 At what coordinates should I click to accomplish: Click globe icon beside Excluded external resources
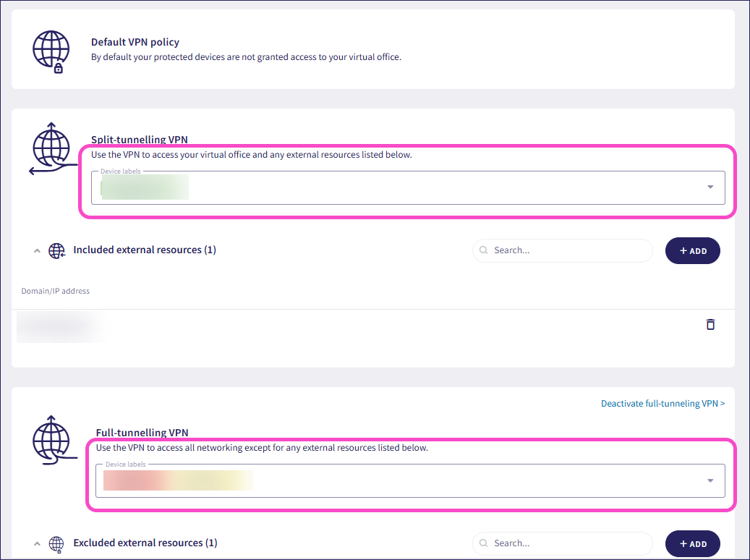[x=56, y=543]
